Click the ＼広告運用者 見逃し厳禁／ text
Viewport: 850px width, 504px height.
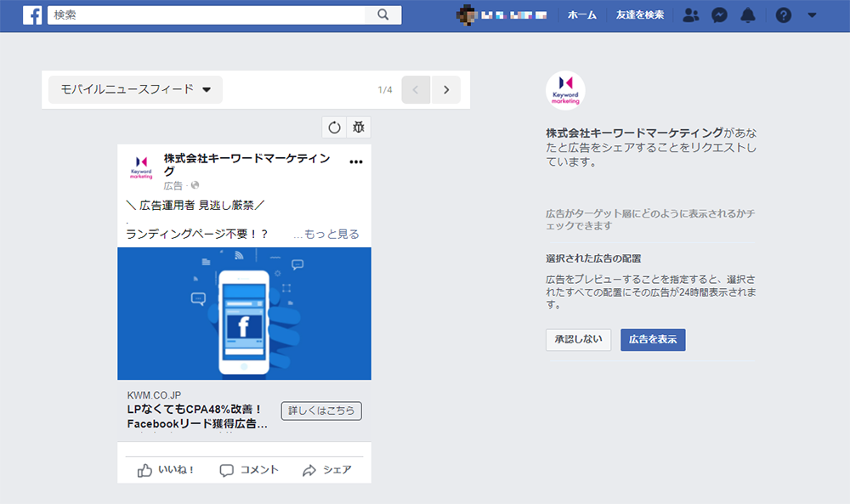[x=195, y=206]
